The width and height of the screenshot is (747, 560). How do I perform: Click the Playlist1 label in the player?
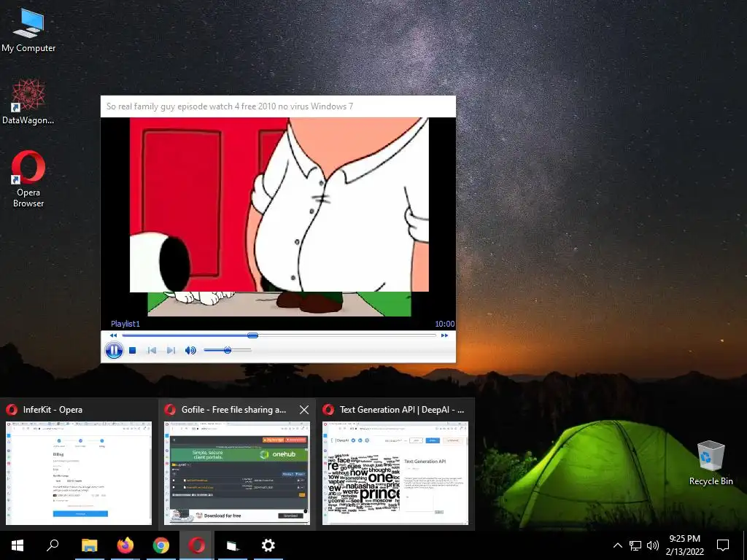[125, 324]
